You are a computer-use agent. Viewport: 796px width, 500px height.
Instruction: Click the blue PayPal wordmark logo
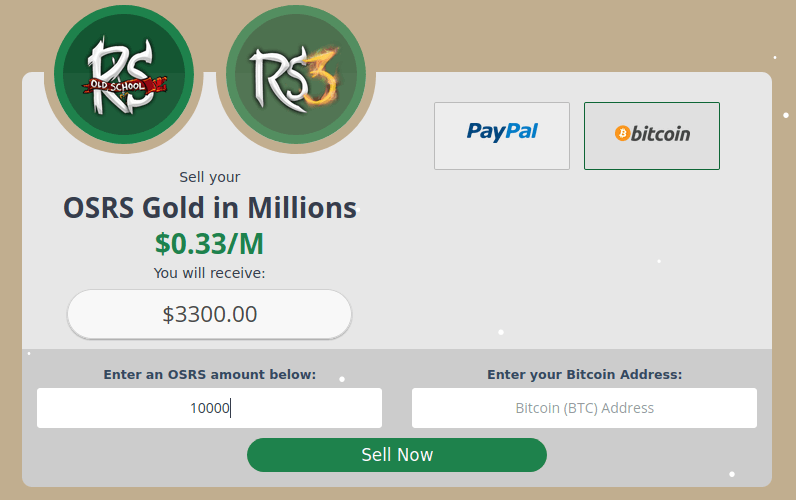pyautogui.click(x=502, y=131)
